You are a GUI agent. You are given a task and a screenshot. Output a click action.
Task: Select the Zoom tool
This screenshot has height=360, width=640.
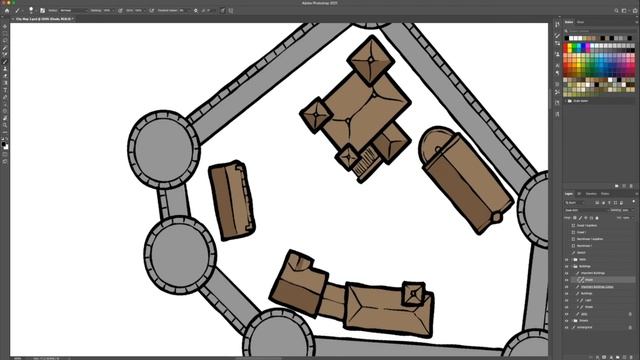click(5, 125)
